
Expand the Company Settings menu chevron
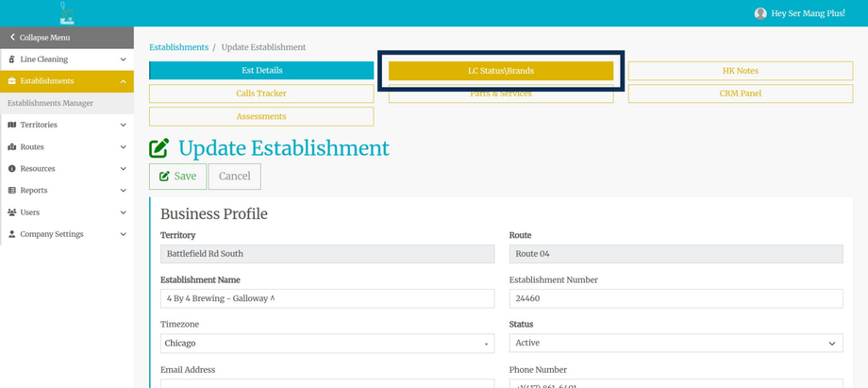coord(123,234)
